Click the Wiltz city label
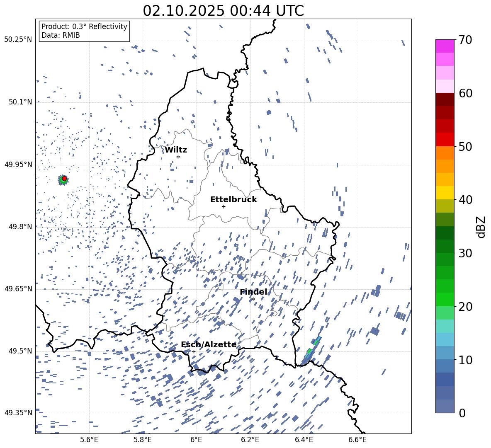Viewport: 491px width, 448px height. click(x=176, y=150)
